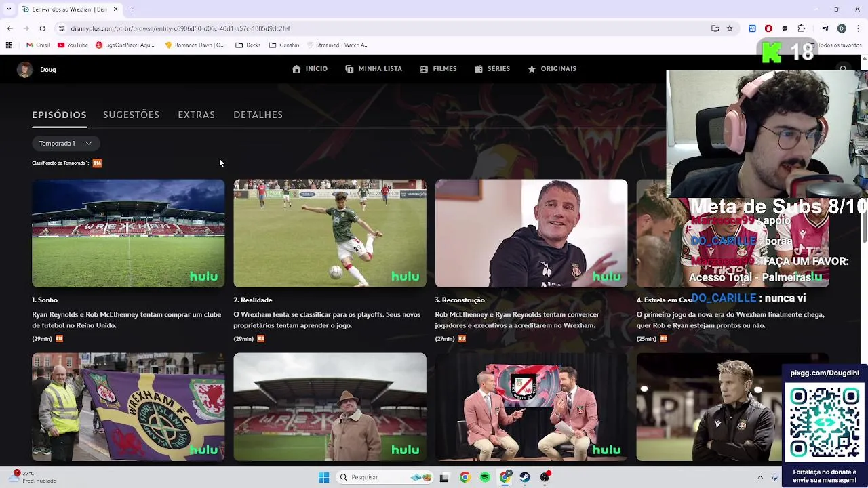Click the install app icon in address bar

[x=715, y=28]
